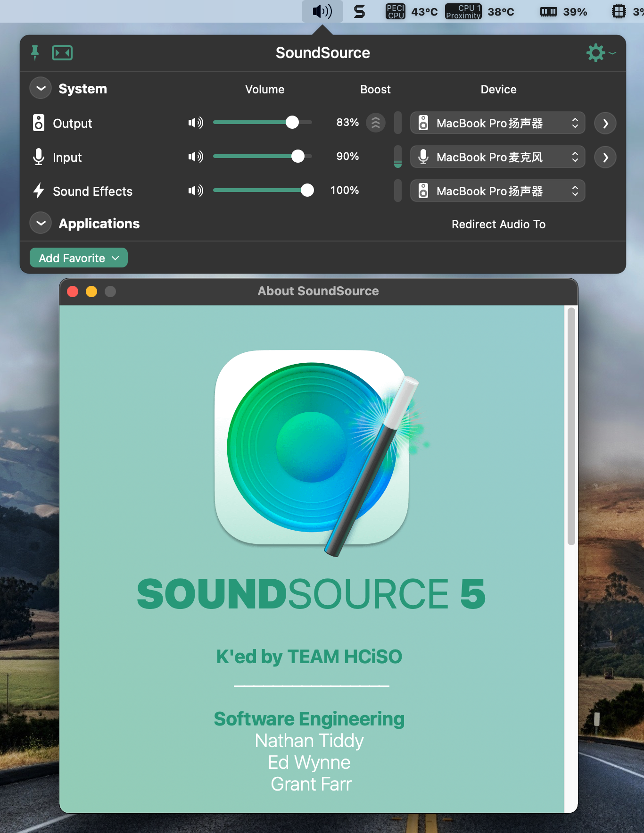Image resolution: width=644 pixels, height=833 pixels.
Task: Pin the SoundSource popover open
Action: pos(35,53)
